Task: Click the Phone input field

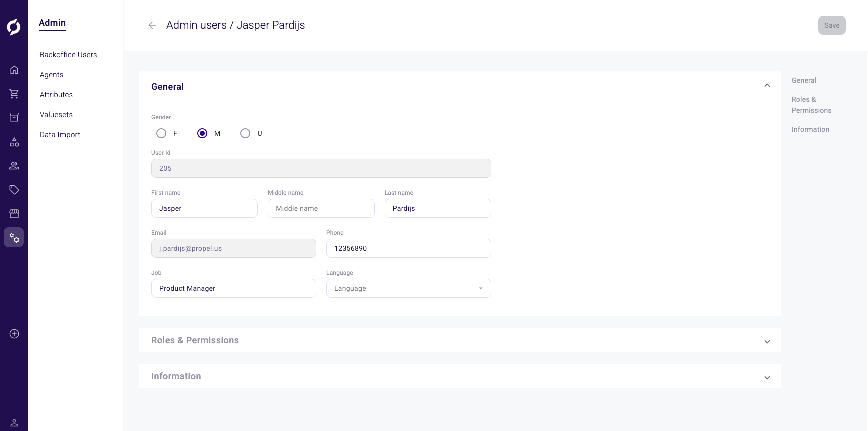Action: coord(408,248)
